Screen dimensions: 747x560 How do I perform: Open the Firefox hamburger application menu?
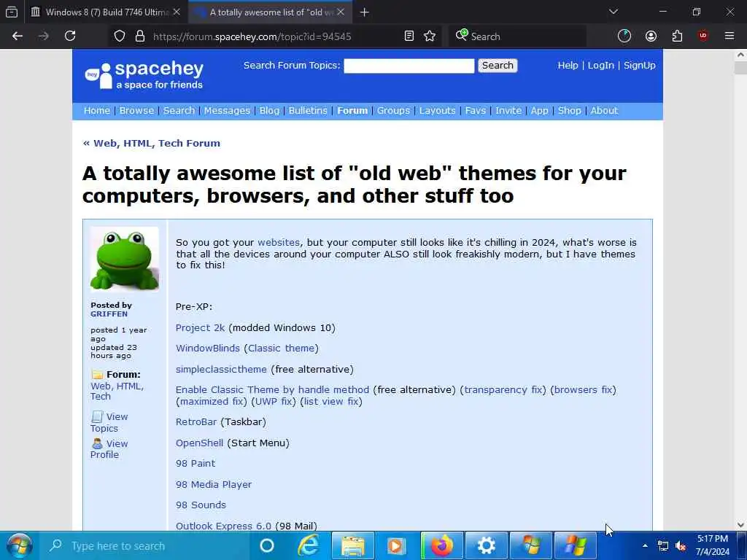[x=729, y=36]
